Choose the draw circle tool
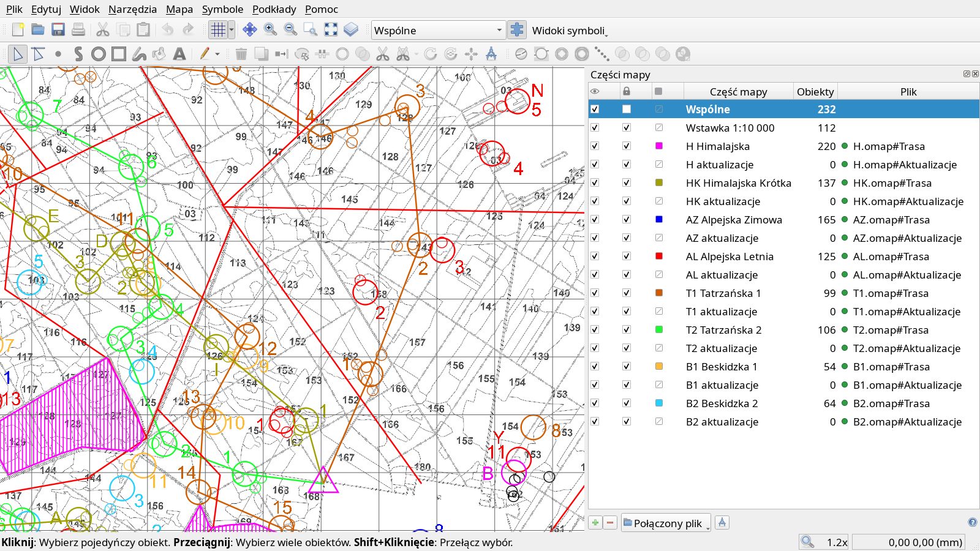The width and height of the screenshot is (980, 551). coord(99,54)
